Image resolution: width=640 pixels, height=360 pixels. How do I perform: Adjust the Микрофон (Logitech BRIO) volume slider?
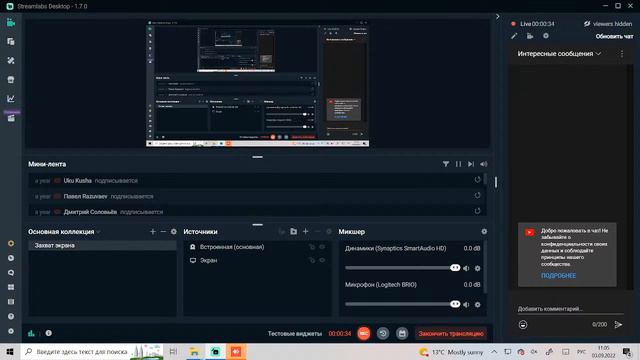(x=402, y=304)
